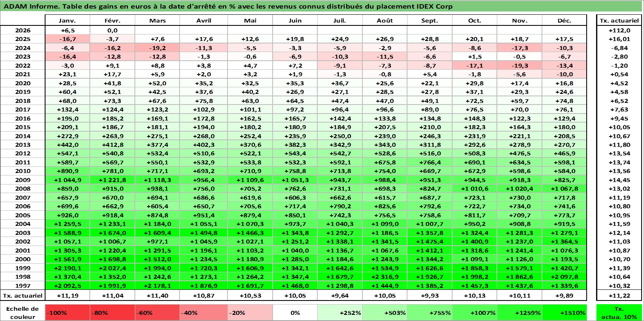
Task: Click the '-11,5' cell for August 2023
Action: coord(385,57)
